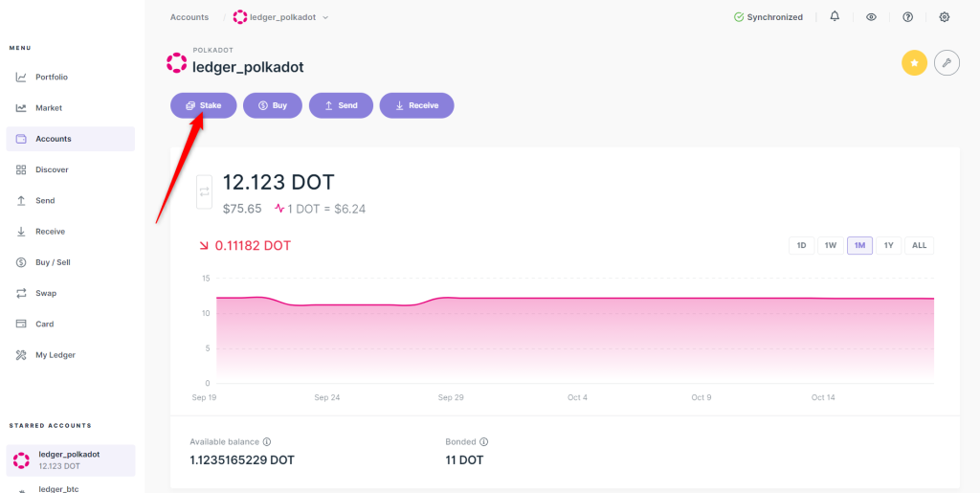This screenshot has height=493, width=980.
Task: Open starred account ledger_polkadot in sidebar
Action: (69, 459)
